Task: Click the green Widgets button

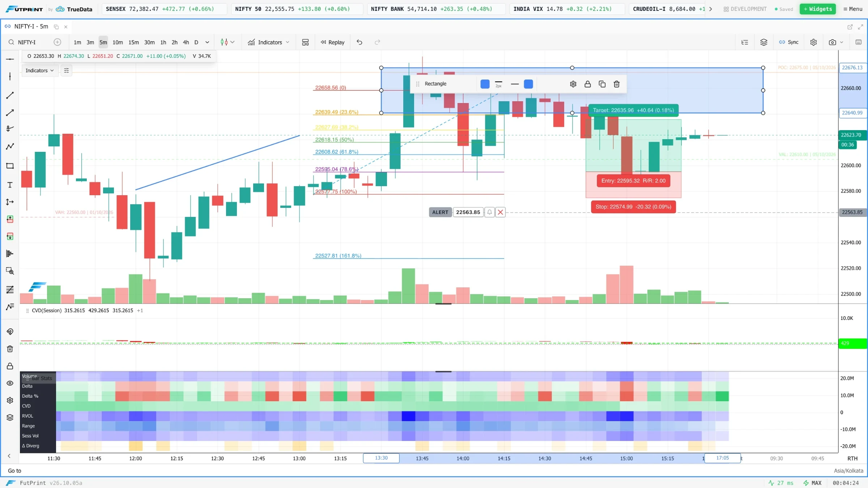Action: pyautogui.click(x=817, y=9)
